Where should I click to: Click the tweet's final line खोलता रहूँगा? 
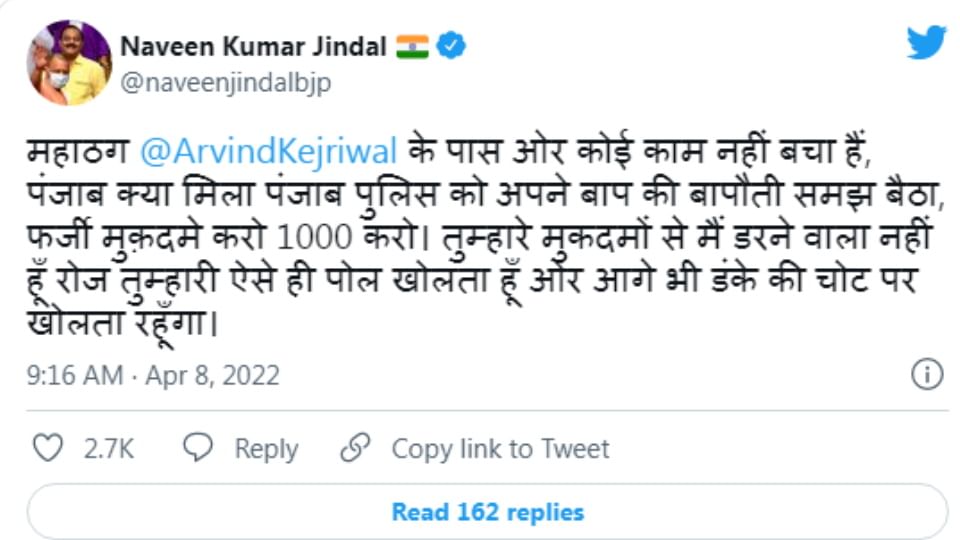122,325
